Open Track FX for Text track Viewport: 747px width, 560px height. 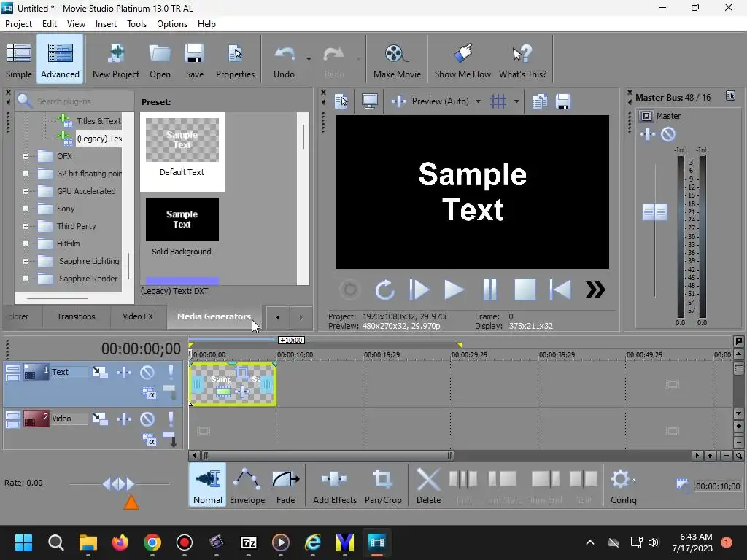(124, 373)
